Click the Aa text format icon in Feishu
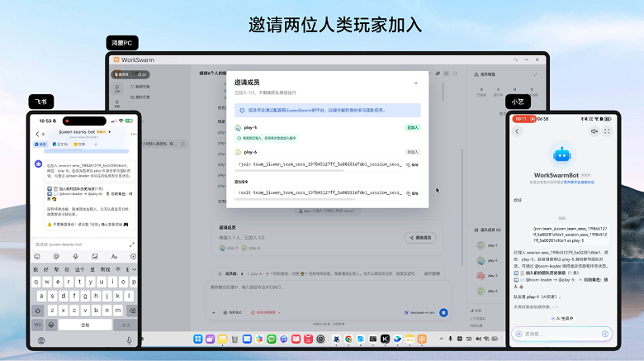The height and width of the screenshot is (361, 644). tap(114, 257)
